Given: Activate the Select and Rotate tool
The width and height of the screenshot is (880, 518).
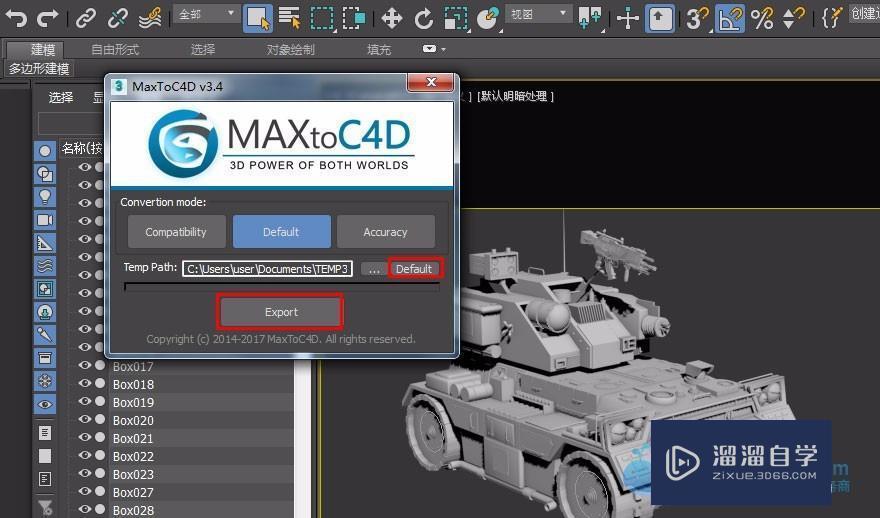Looking at the screenshot, I should pos(424,19).
